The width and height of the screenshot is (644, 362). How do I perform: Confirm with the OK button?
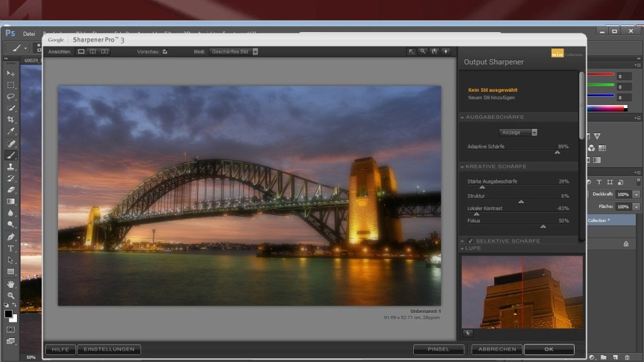pyautogui.click(x=549, y=349)
